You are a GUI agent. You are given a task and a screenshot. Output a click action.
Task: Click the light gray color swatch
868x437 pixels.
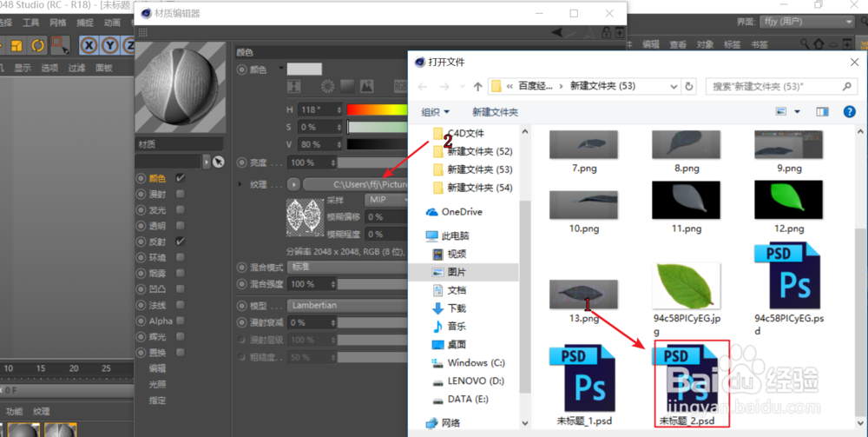(304, 70)
